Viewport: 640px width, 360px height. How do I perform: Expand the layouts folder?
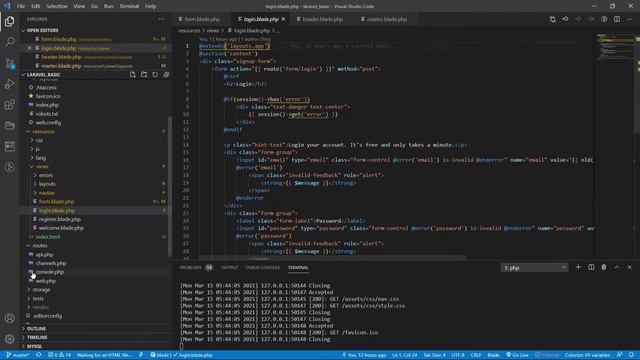pyautogui.click(x=47, y=184)
